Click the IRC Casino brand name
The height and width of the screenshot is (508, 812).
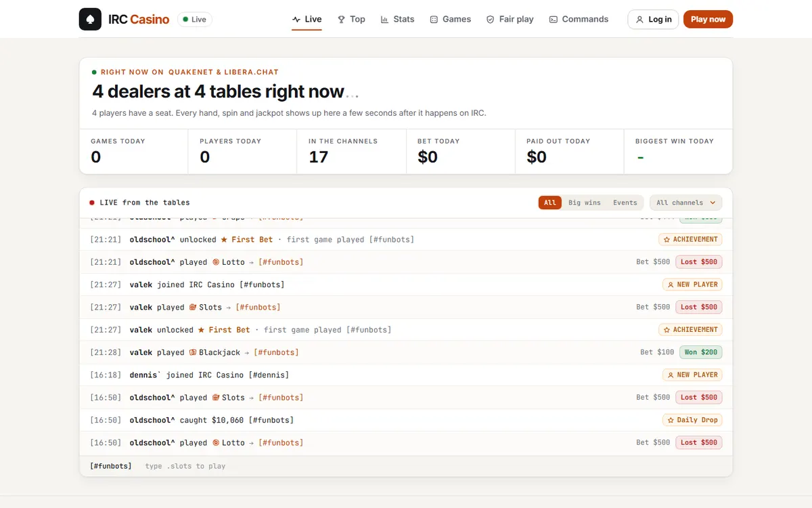tap(139, 20)
